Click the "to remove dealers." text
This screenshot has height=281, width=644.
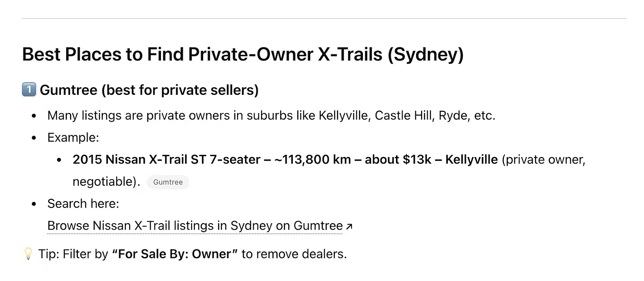point(294,254)
